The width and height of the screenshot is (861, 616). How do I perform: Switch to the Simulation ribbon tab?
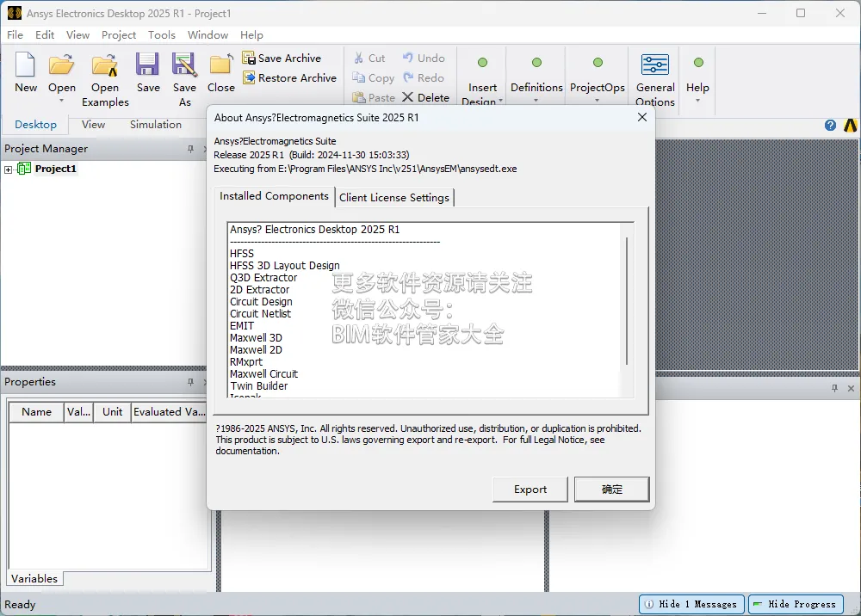155,125
